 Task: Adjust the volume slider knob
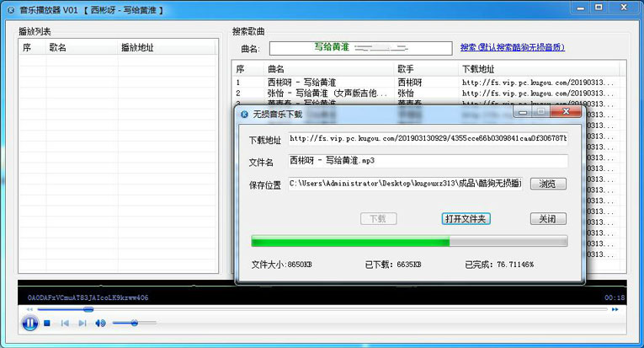[x=134, y=323]
